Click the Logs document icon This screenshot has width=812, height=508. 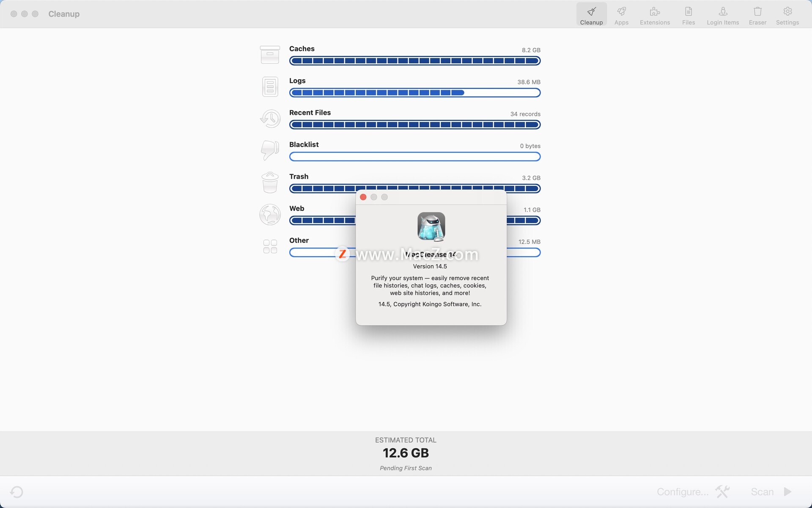coord(270,86)
